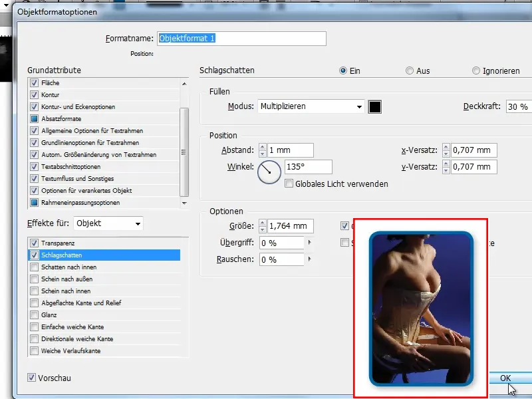532x399 pixels.
Task: Enable Abgeflachte Kante und Relief effect
Action: point(34,303)
